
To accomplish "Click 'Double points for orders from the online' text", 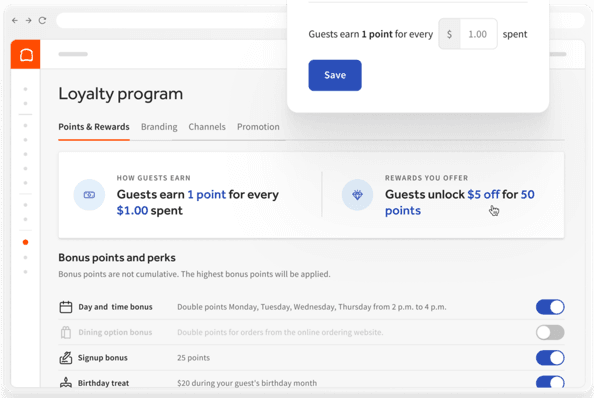I will (280, 332).
